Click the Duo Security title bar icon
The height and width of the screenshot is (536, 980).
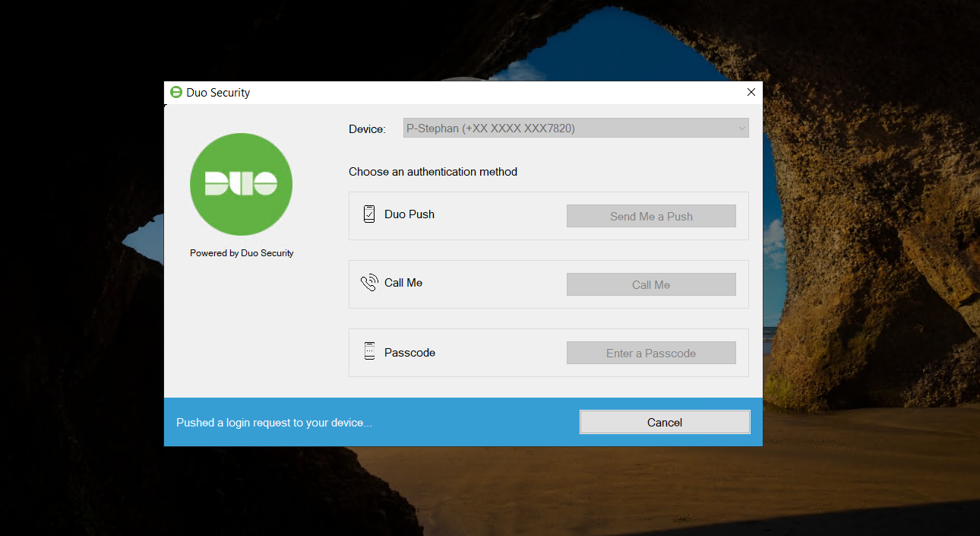click(x=176, y=93)
